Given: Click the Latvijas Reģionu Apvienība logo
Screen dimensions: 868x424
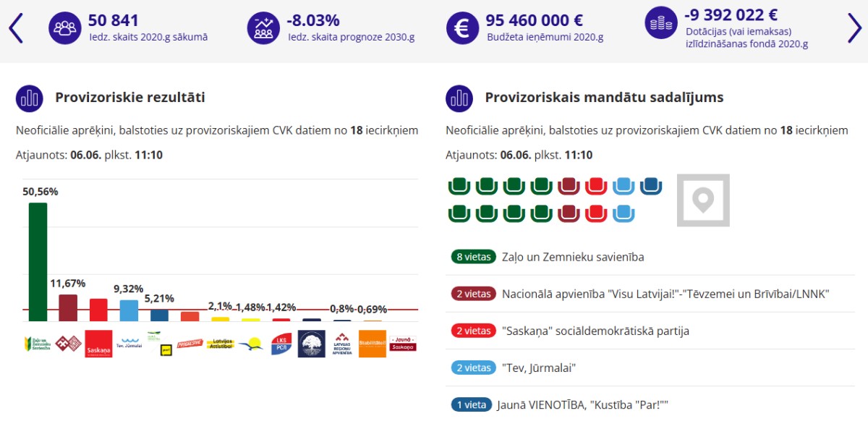Looking at the screenshot, I should [342, 344].
